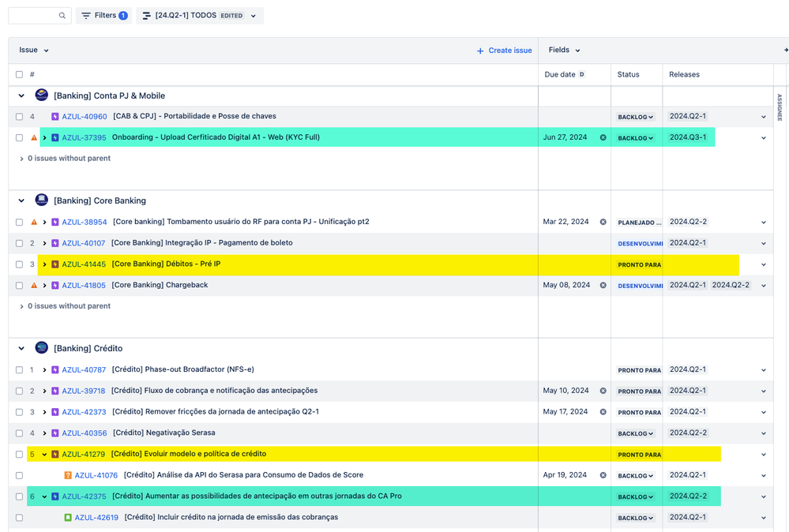This screenshot has height=532, width=789.
Task: Check the box for AZUL-42619 row
Action: click(19, 518)
